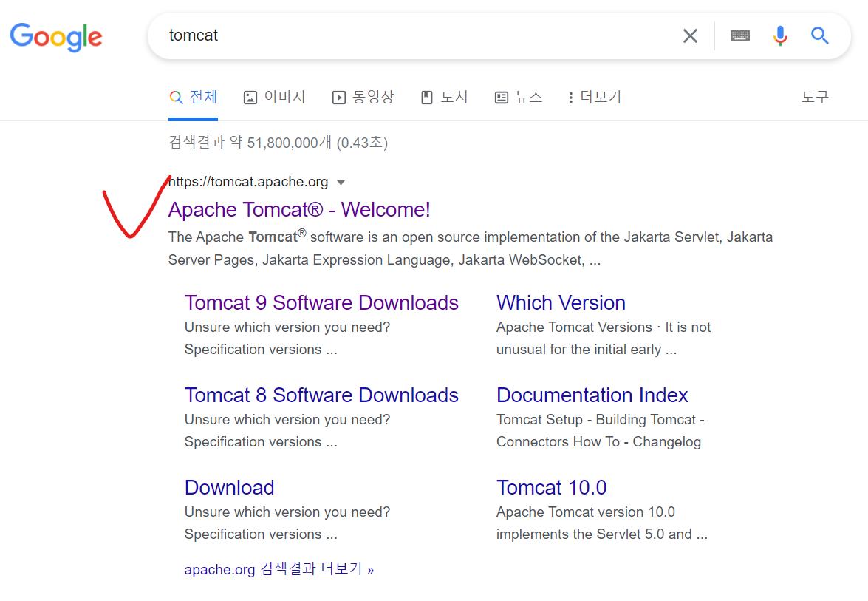This screenshot has width=868, height=601.
Task: Click the video play icon beside 동영상
Action: click(x=339, y=98)
